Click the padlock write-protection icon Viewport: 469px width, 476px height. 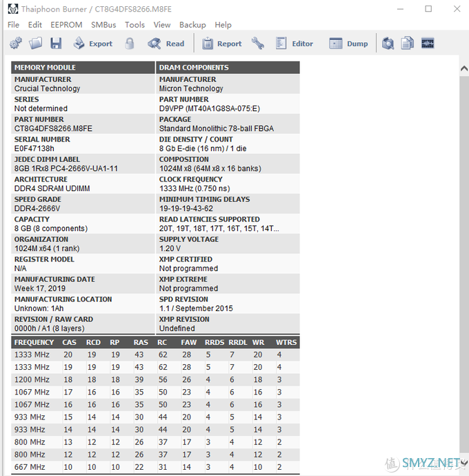[x=130, y=43]
